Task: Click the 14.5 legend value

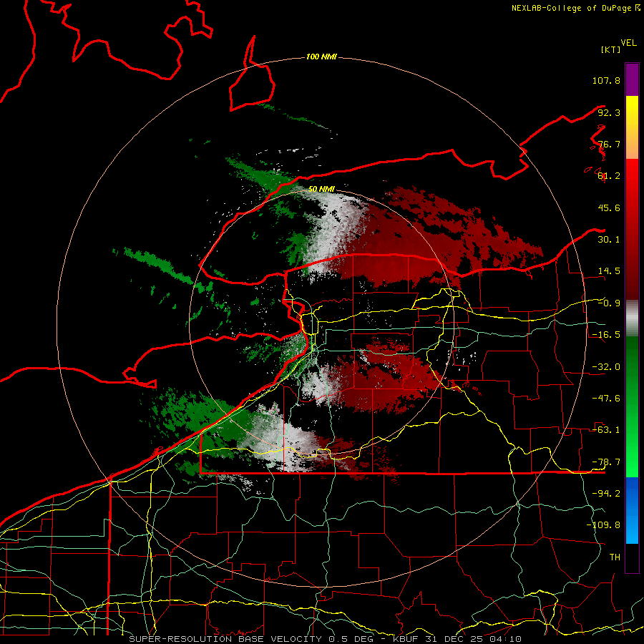Action: [609, 271]
